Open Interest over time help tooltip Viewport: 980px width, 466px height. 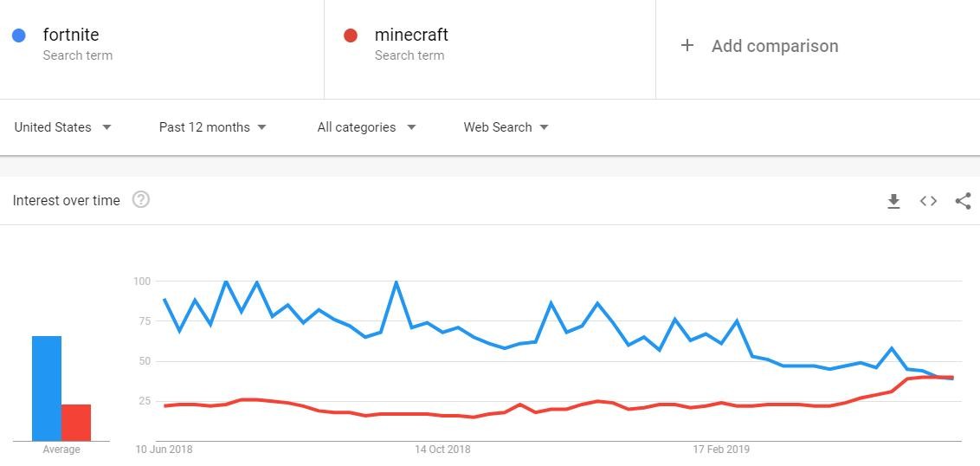coord(141,200)
